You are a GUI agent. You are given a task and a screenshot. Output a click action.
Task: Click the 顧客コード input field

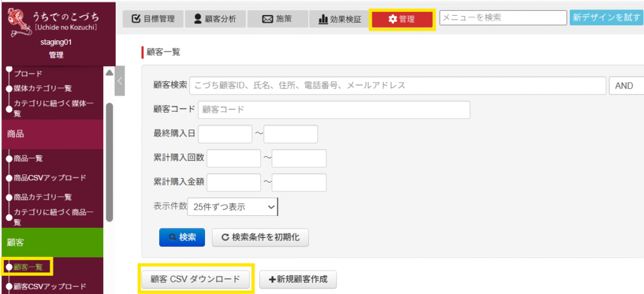click(x=334, y=110)
